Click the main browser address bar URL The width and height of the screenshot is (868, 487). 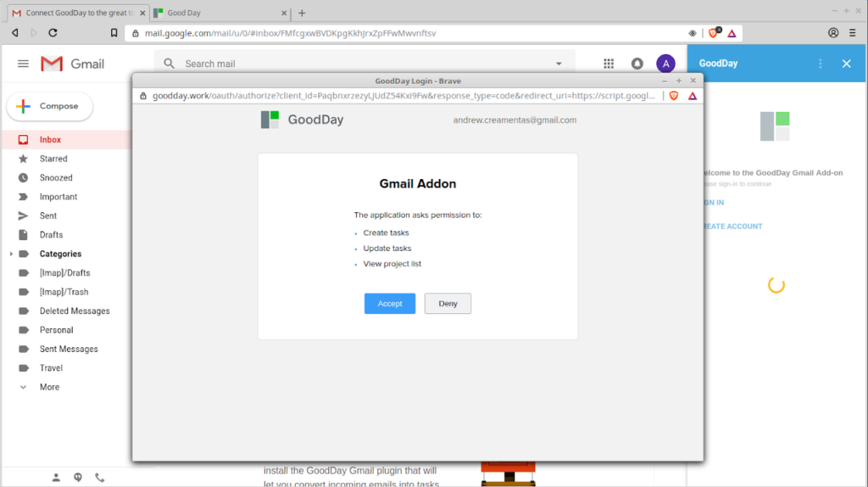coord(290,33)
